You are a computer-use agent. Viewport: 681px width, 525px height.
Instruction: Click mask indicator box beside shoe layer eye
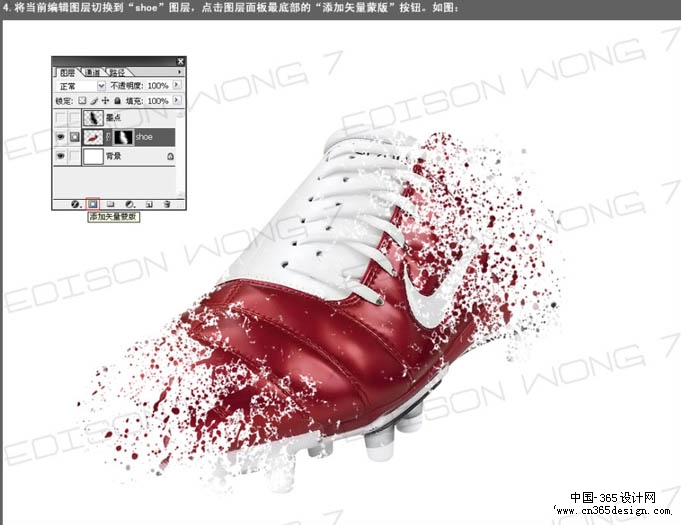75,137
